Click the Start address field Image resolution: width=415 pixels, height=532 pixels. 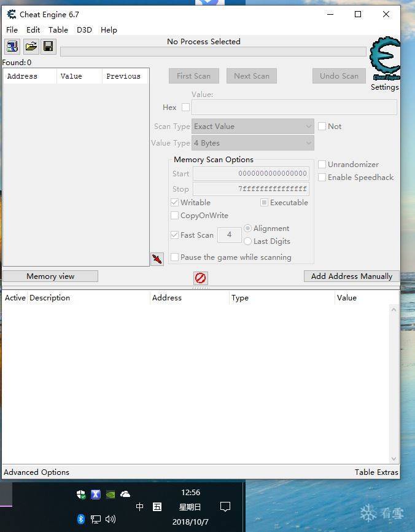pos(251,173)
